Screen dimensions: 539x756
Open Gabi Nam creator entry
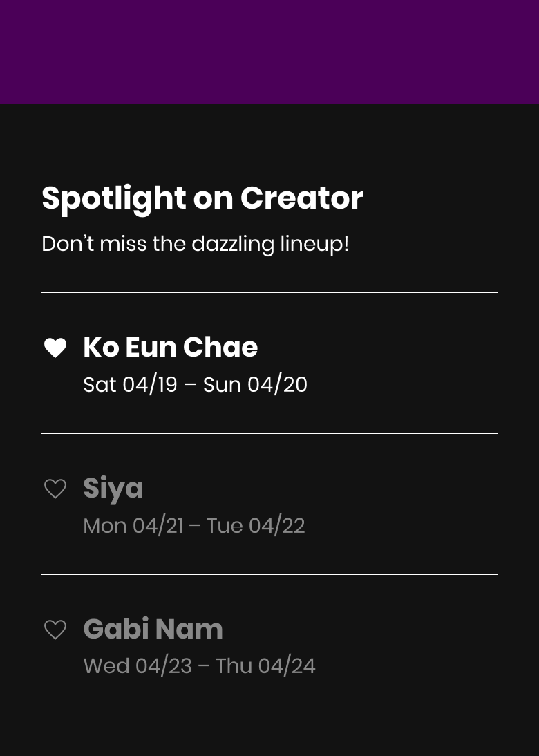point(153,629)
